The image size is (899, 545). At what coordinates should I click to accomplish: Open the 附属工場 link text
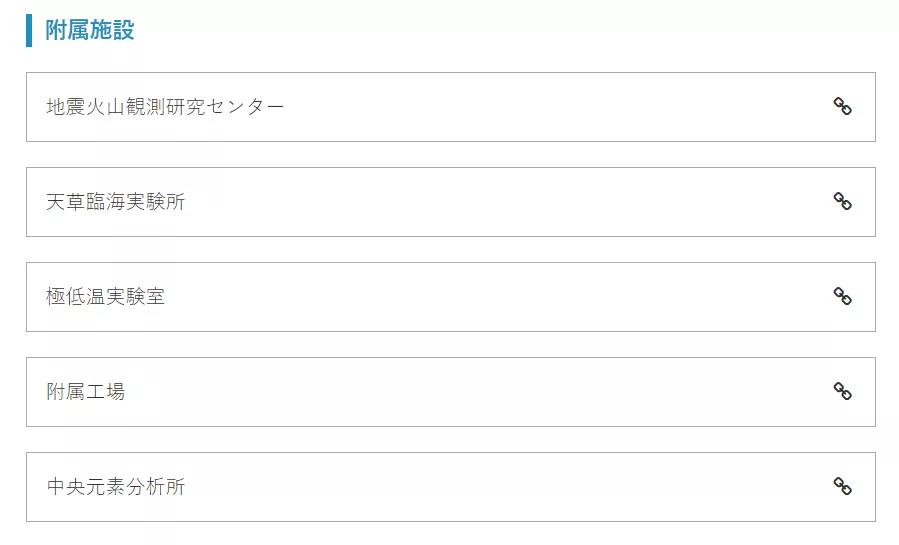[x=85, y=392]
